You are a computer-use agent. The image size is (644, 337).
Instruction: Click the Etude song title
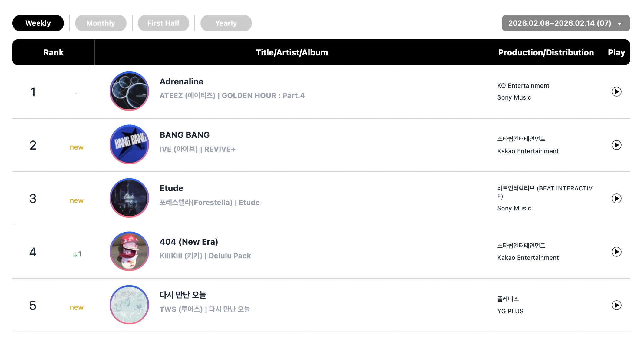pos(171,188)
